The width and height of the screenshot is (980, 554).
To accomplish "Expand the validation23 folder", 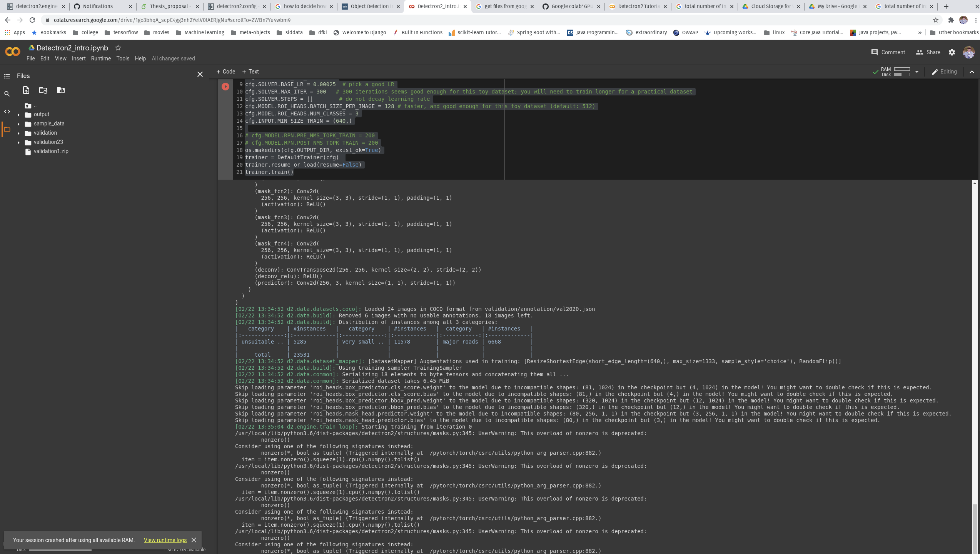I will click(18, 142).
